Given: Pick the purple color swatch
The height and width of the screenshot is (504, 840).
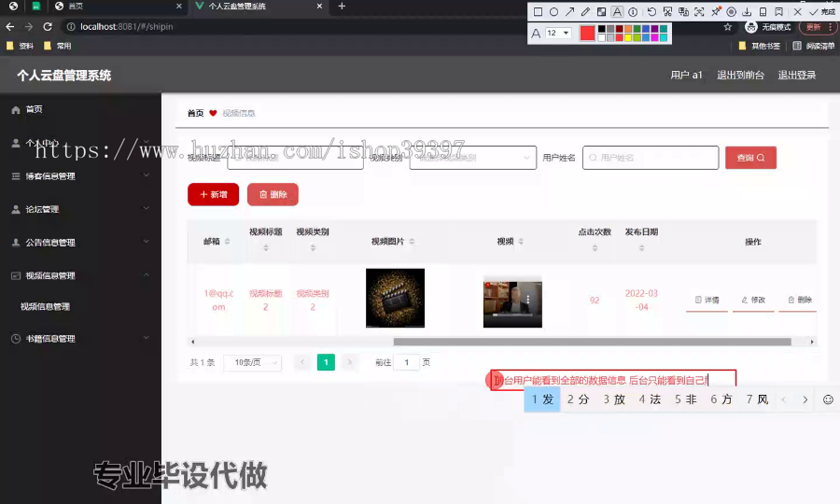Looking at the screenshot, I should 654,29.
